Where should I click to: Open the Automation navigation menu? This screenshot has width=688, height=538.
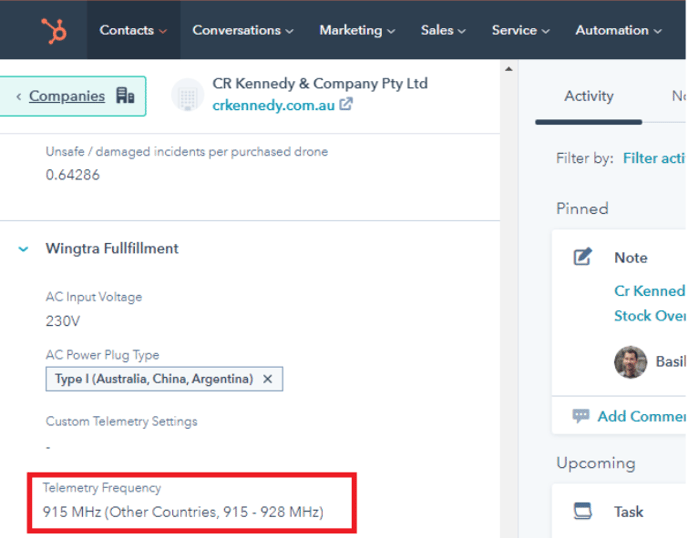[618, 30]
